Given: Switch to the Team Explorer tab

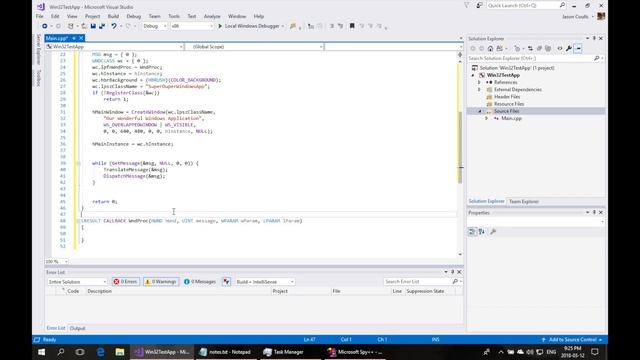Looking at the screenshot, I should pyautogui.click(x=524, y=202).
